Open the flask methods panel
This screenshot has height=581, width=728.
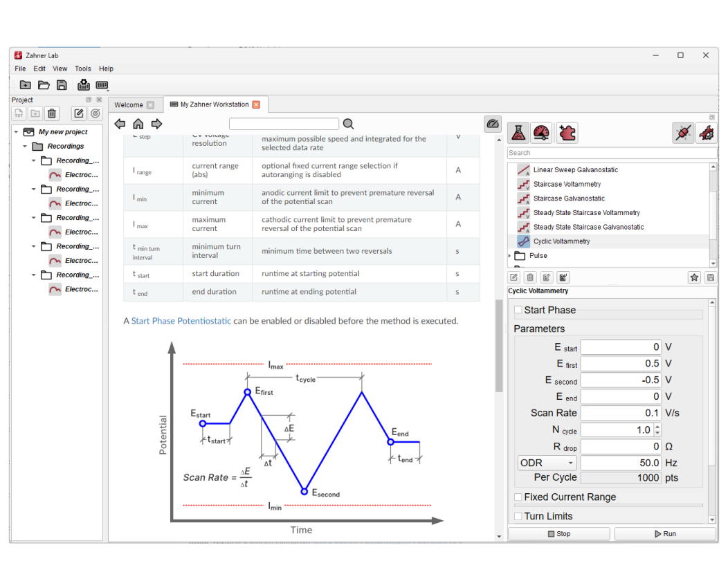click(518, 133)
